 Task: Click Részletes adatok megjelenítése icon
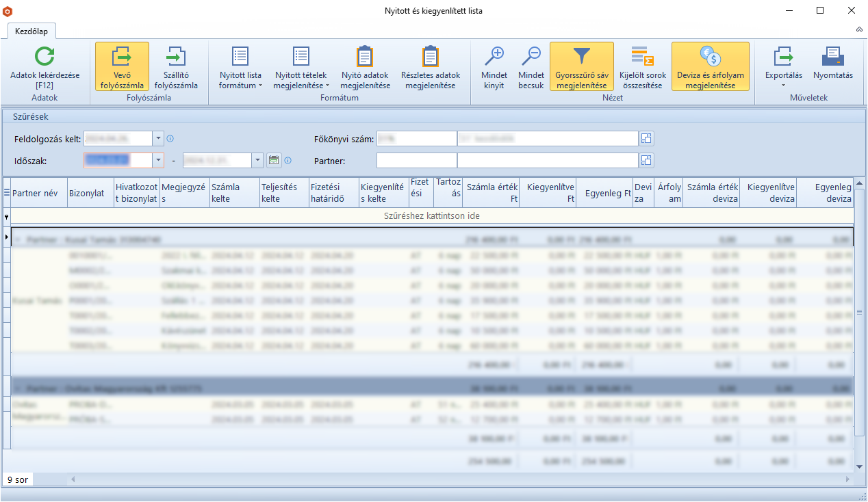point(430,56)
